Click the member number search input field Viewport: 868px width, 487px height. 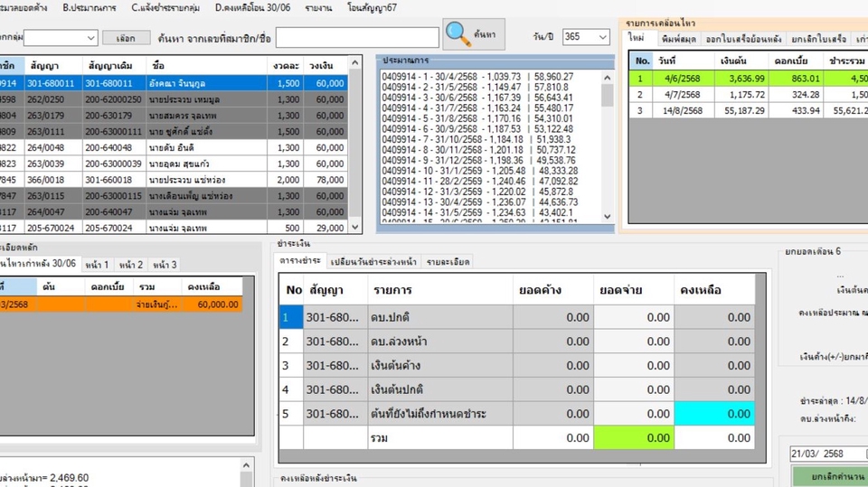point(357,37)
